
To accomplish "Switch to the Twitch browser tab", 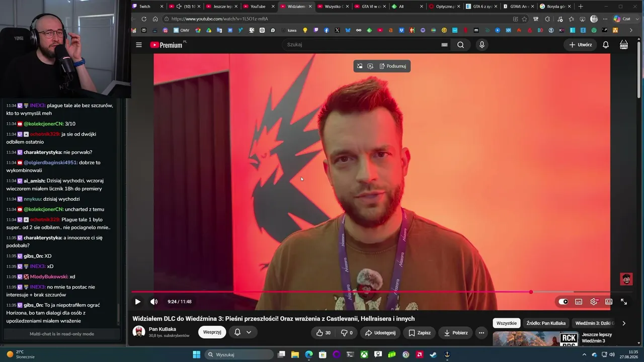I will 148,7.
